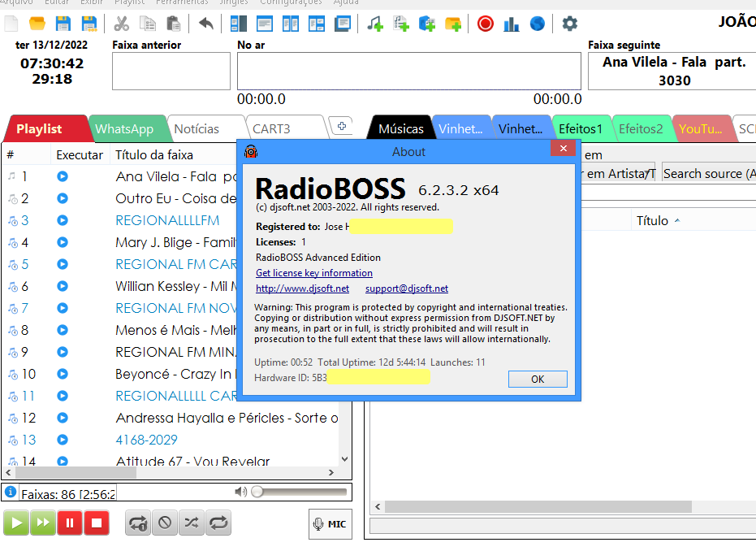Open settings with the gear icon
Image resolution: width=756 pixels, height=551 pixels.
point(570,23)
